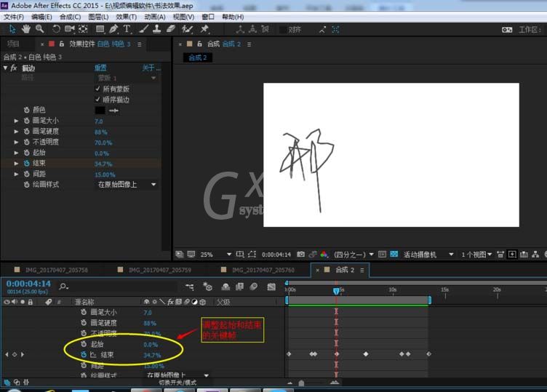The image size is (547, 392).
Task: Toggle the 对齐 snapping checkbox
Action: [x=283, y=30]
